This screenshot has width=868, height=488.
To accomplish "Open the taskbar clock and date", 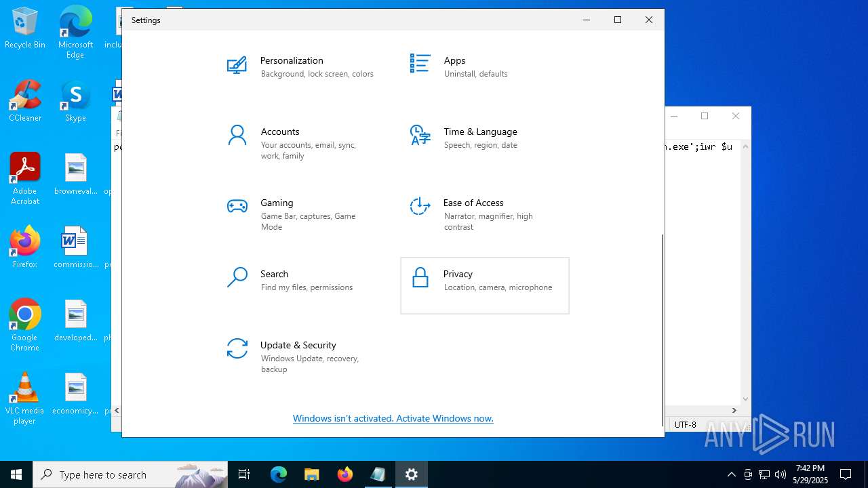I will click(x=810, y=474).
